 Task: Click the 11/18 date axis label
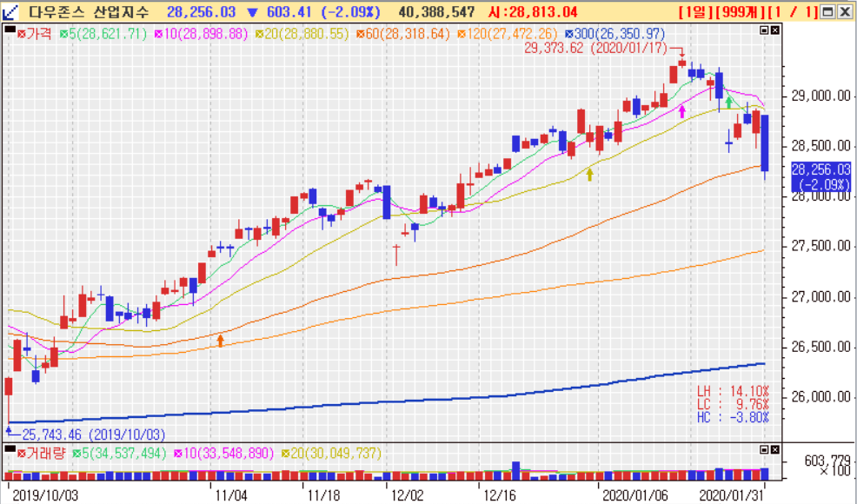tap(323, 495)
